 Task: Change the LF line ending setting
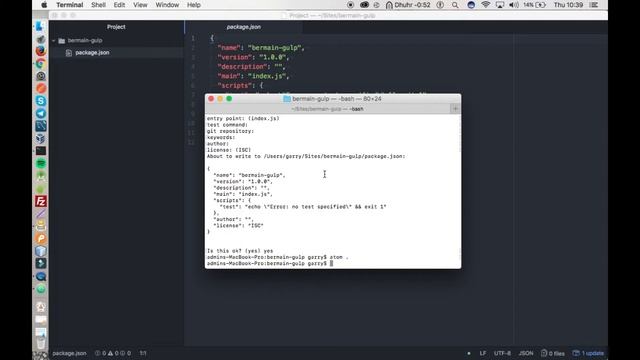483,353
